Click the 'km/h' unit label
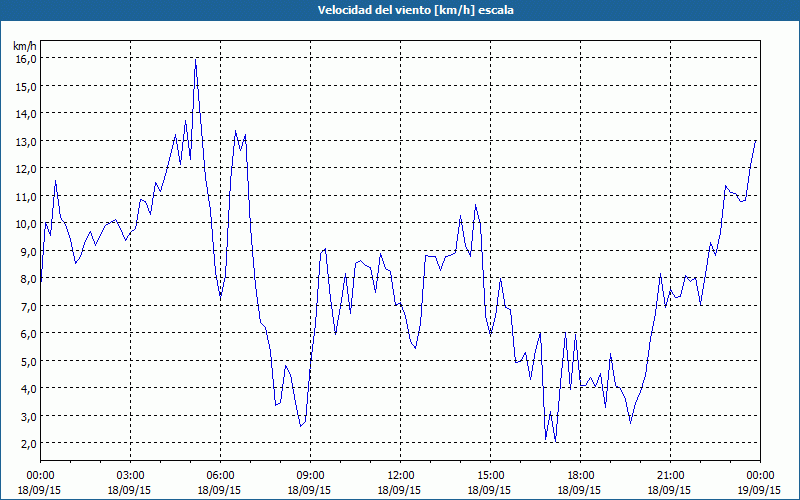Image resolution: width=800 pixels, height=500 pixels. (25, 46)
